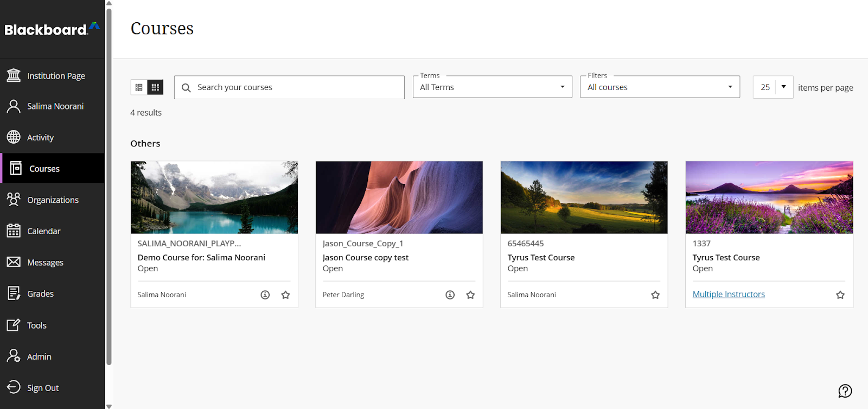The height and width of the screenshot is (409, 868).
Task: Star the 65465445 Tyrus Test Course
Action: [x=655, y=295]
